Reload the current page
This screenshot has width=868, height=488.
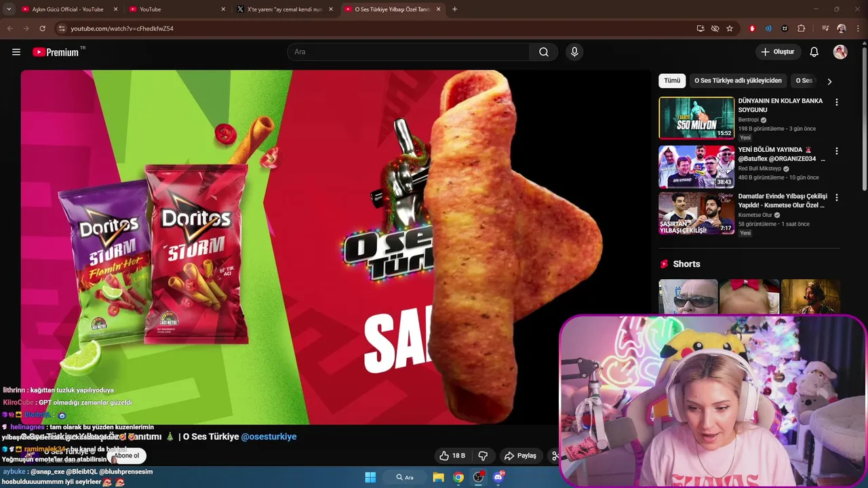42,28
